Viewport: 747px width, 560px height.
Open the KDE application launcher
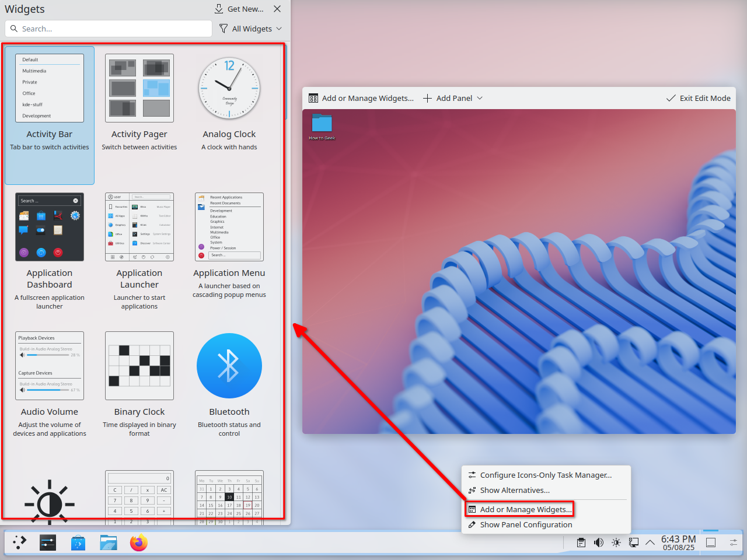(x=20, y=542)
